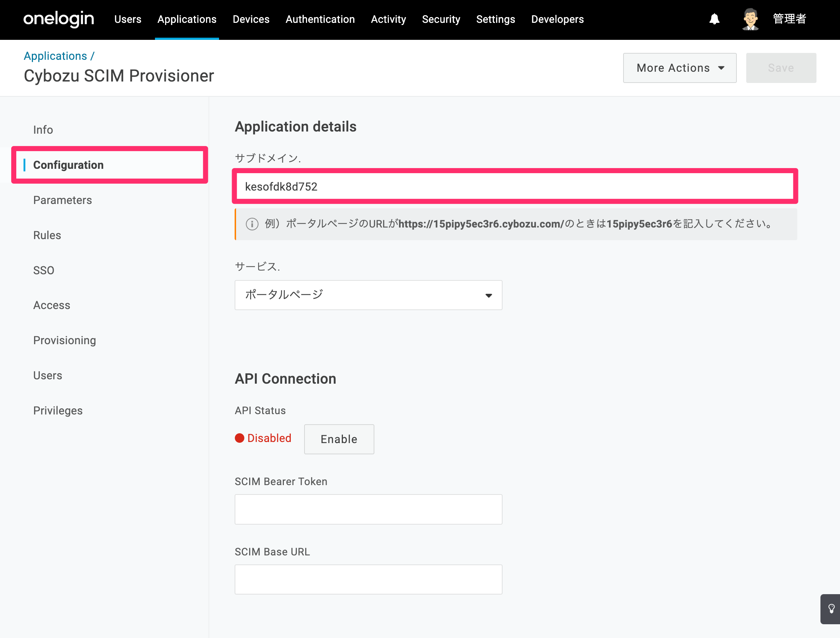
Task: Open the Settings top menu
Action: [x=496, y=19]
